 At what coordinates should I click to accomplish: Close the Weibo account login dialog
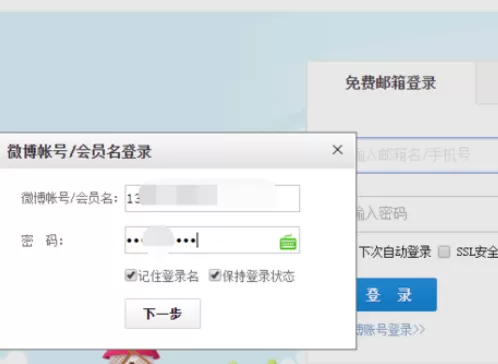337,150
